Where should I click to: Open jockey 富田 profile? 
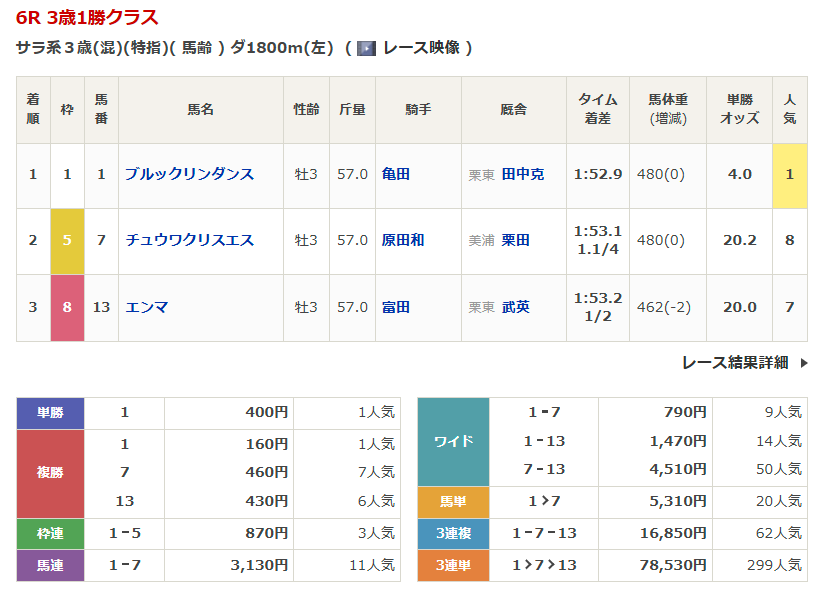[396, 307]
